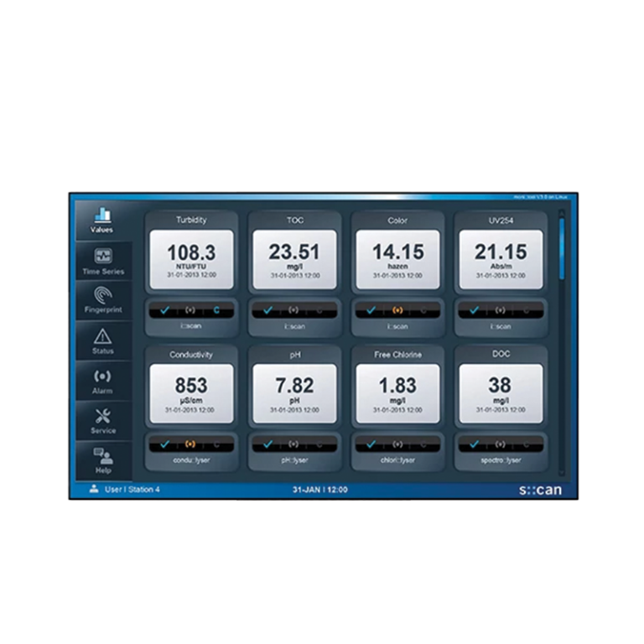The image size is (644, 644).
Task: Open the Values bar chart view
Action: pos(102,220)
